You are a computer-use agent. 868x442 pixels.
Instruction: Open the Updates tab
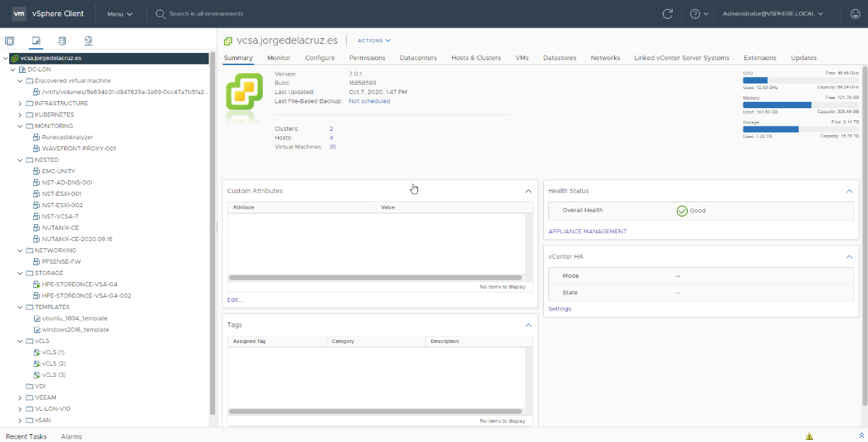[x=804, y=58]
